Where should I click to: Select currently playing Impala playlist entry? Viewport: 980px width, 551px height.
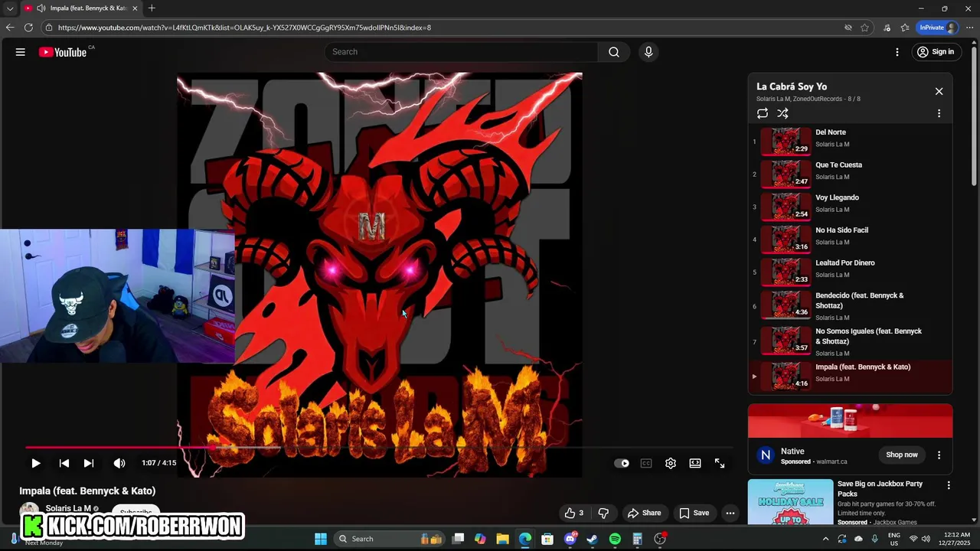[850, 376]
